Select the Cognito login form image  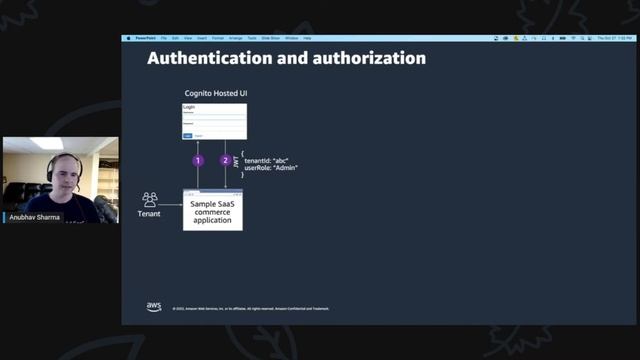pos(214,122)
